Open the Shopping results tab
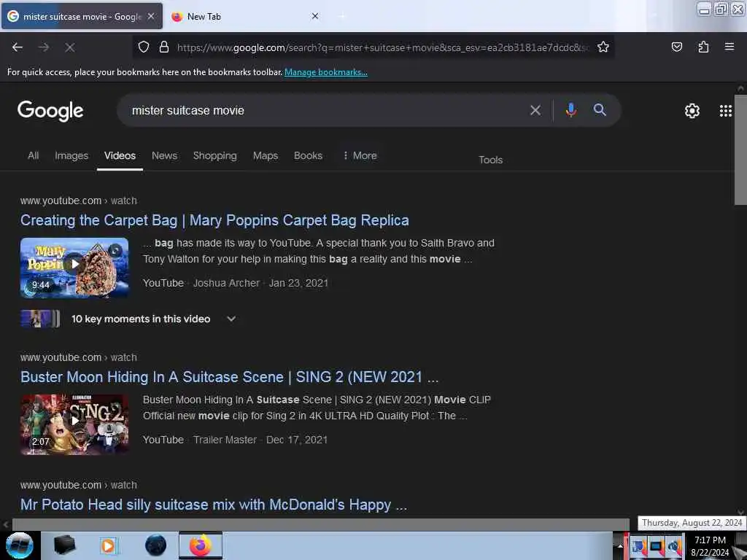Screen dimensions: 747x560 click(215, 156)
